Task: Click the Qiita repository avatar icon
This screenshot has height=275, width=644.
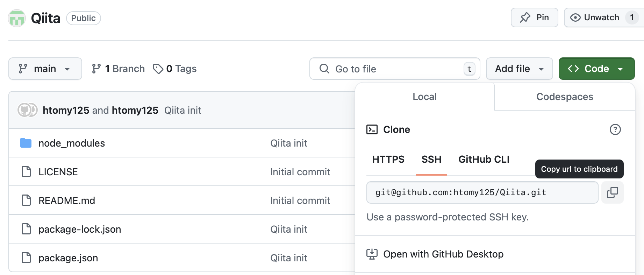Action: [17, 18]
